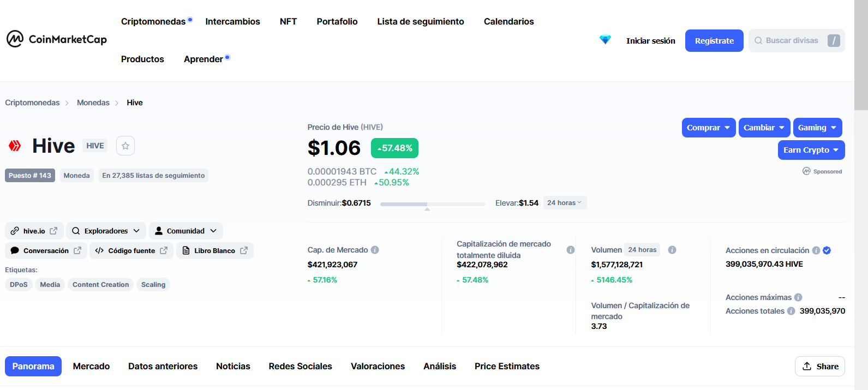
Task: Click info icon next to Cap. de Mercado
Action: (x=375, y=250)
